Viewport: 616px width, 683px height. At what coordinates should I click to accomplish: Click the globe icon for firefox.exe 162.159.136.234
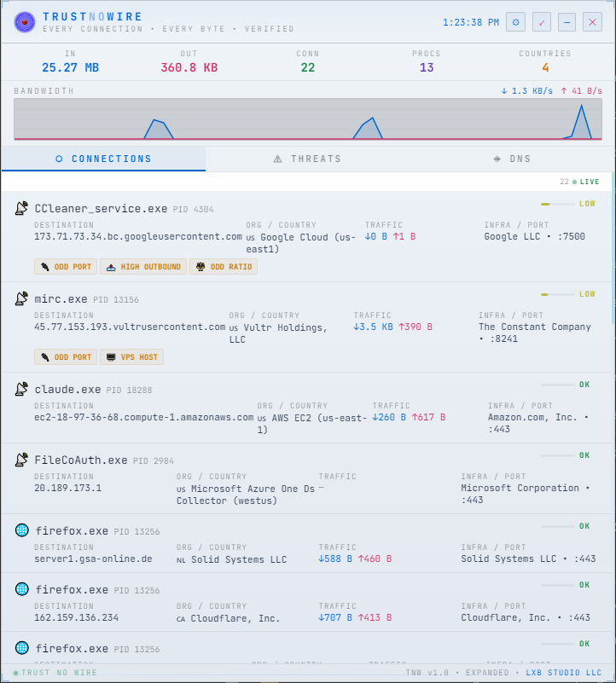22,589
